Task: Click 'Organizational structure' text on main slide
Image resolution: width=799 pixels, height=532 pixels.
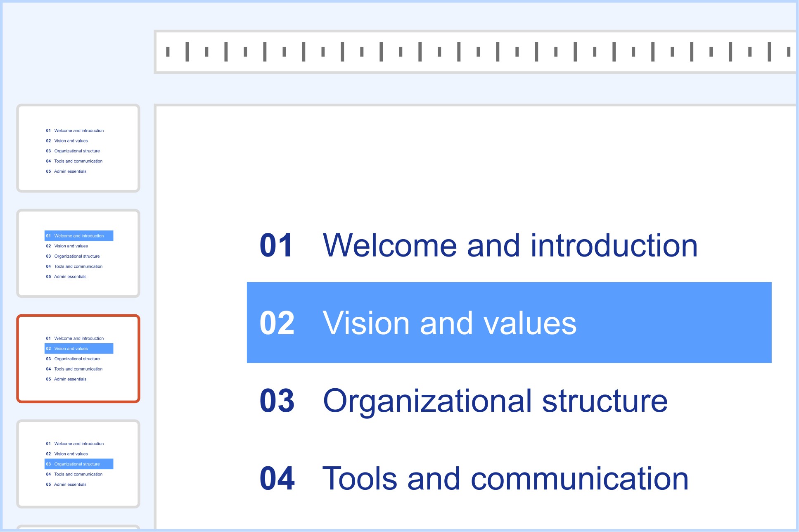Action: (x=495, y=401)
